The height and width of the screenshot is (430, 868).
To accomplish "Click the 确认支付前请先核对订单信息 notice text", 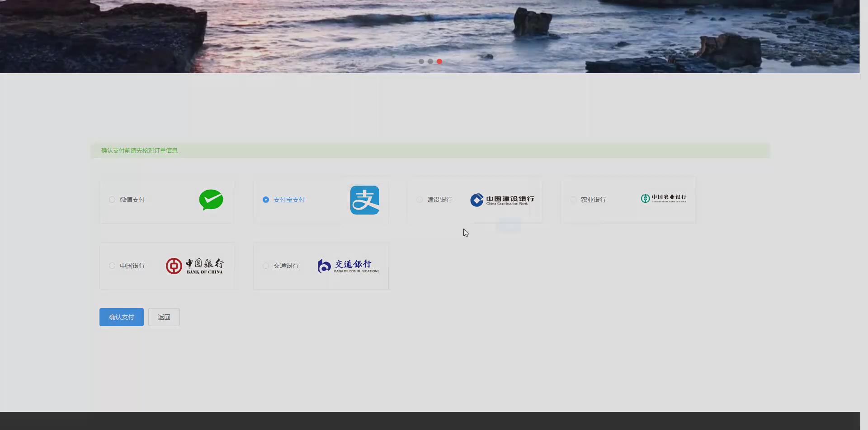I will coord(139,150).
